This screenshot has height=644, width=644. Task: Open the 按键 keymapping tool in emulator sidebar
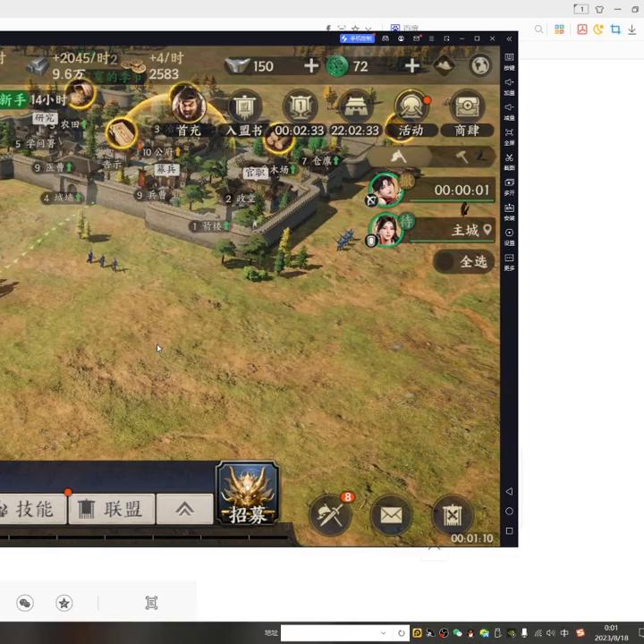pos(509,62)
